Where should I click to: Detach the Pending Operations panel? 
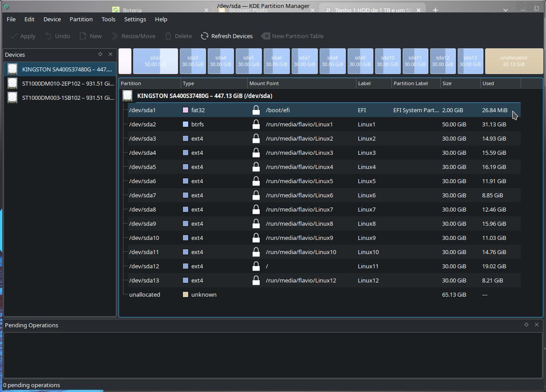(526, 325)
